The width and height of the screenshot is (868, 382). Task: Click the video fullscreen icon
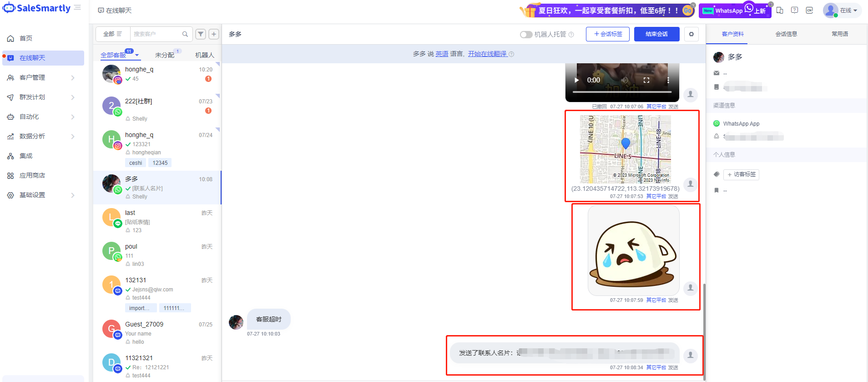pyautogui.click(x=646, y=80)
